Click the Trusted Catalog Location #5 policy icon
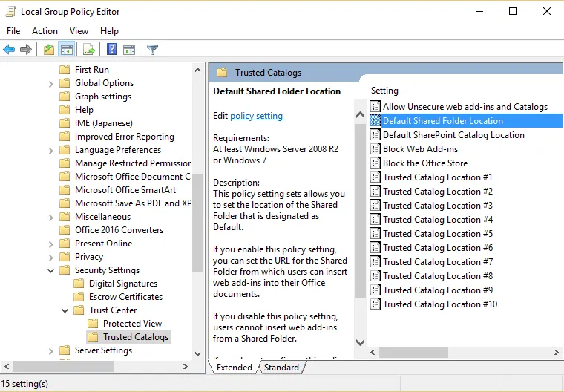 376,234
